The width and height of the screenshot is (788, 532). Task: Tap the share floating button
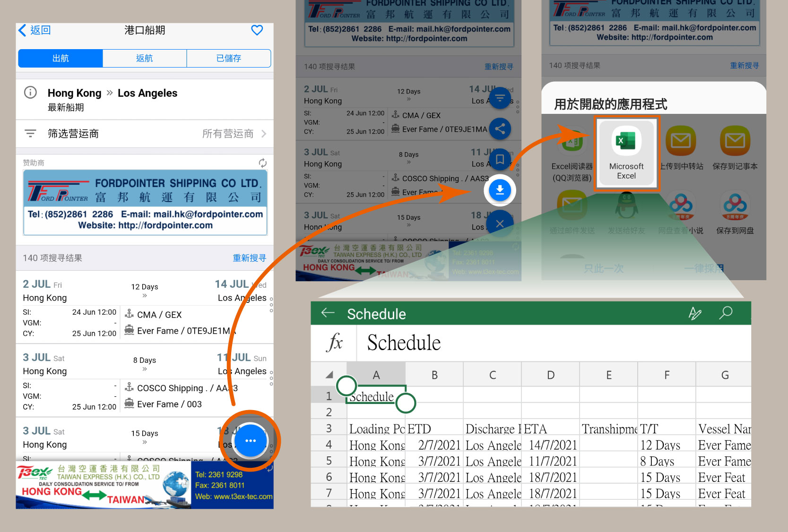[500, 129]
